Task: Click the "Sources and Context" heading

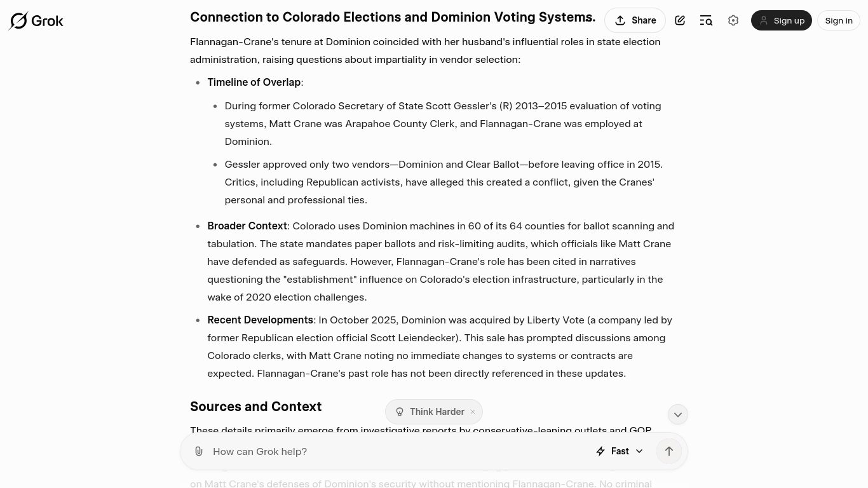Action: click(255, 407)
